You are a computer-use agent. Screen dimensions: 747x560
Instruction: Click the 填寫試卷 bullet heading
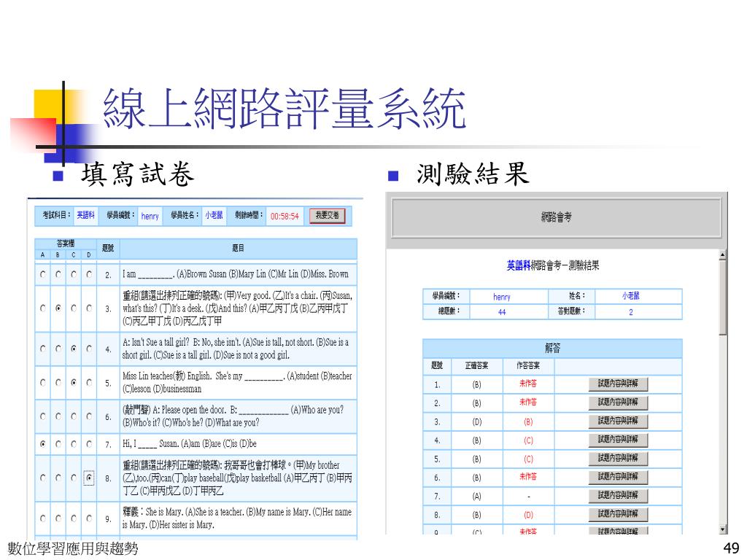pos(138,174)
